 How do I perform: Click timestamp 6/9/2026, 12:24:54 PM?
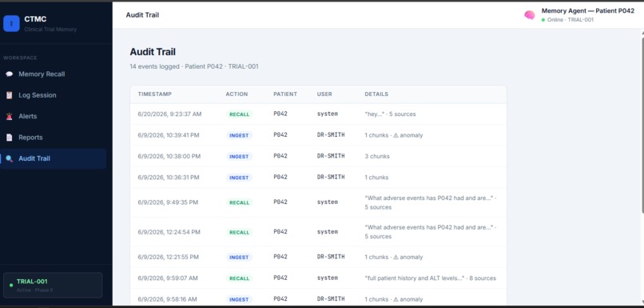pos(169,232)
